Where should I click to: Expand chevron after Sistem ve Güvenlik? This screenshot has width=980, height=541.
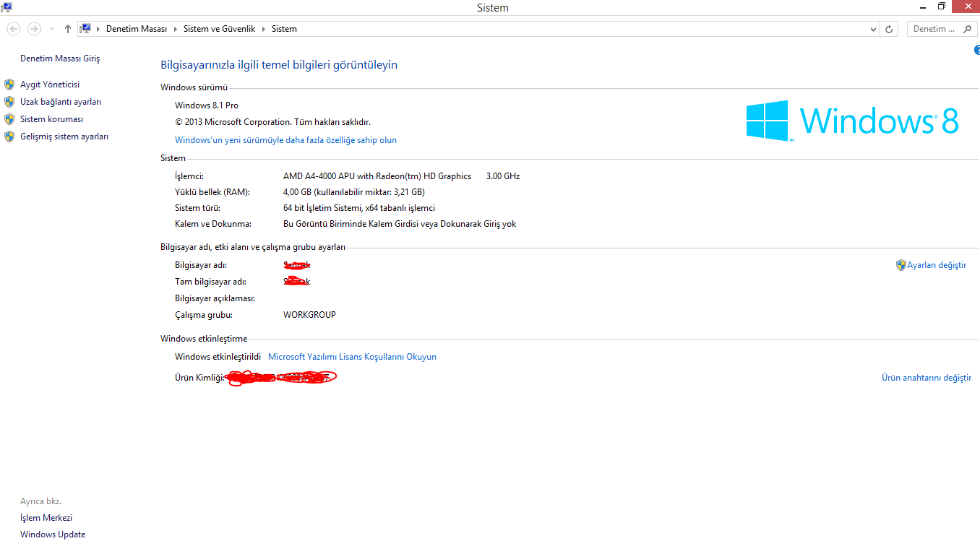click(265, 29)
